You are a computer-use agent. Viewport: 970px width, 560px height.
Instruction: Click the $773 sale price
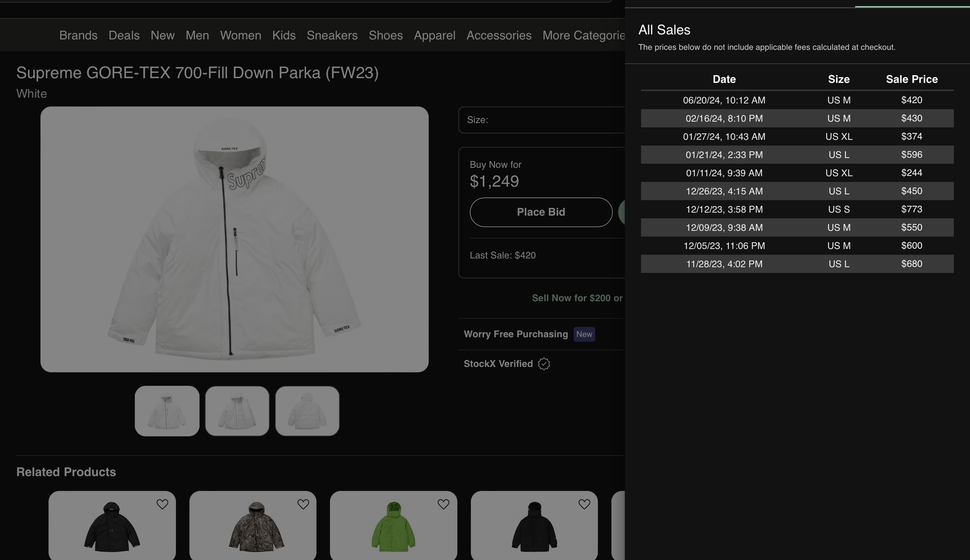tap(912, 209)
